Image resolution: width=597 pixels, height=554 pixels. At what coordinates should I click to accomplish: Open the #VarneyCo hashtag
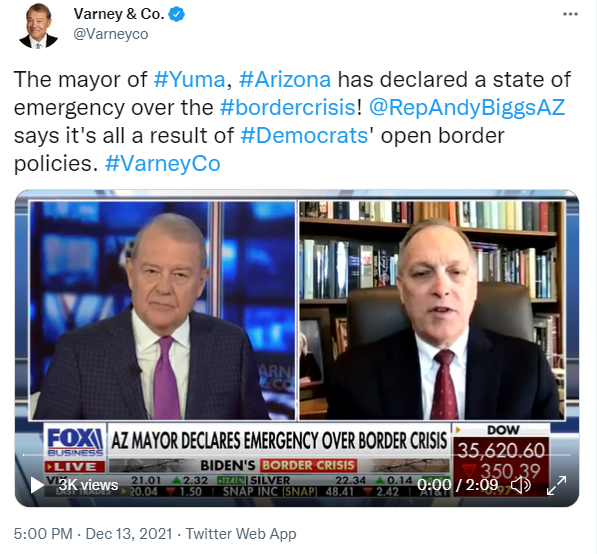163,164
